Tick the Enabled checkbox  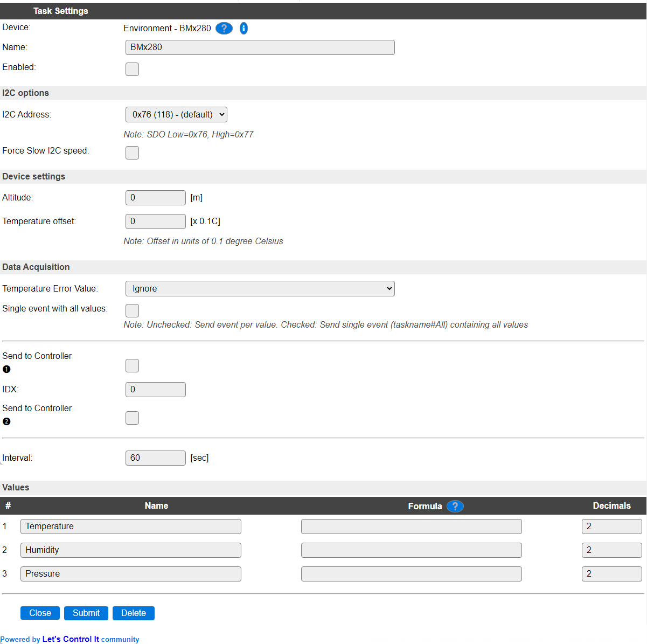coord(132,69)
